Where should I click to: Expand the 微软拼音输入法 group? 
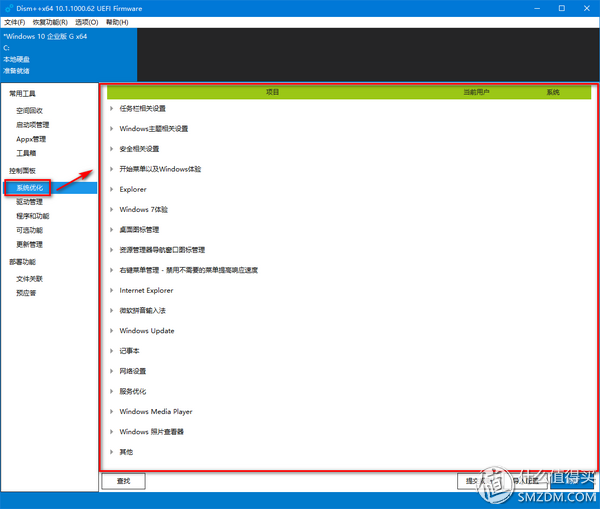pyautogui.click(x=111, y=310)
